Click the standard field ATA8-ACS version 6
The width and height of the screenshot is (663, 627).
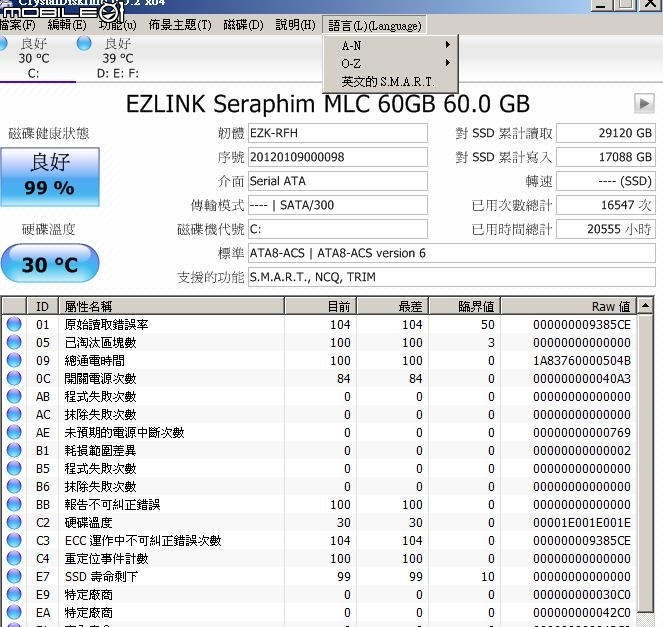coord(452,253)
